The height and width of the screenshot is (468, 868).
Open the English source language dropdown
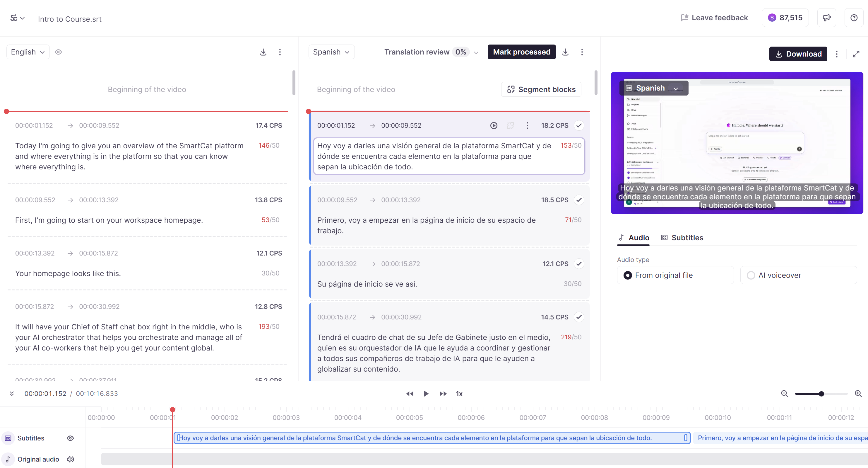28,52
